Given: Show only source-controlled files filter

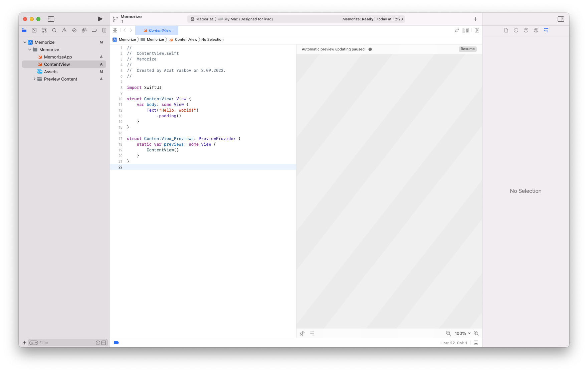Looking at the screenshot, I should click(104, 343).
